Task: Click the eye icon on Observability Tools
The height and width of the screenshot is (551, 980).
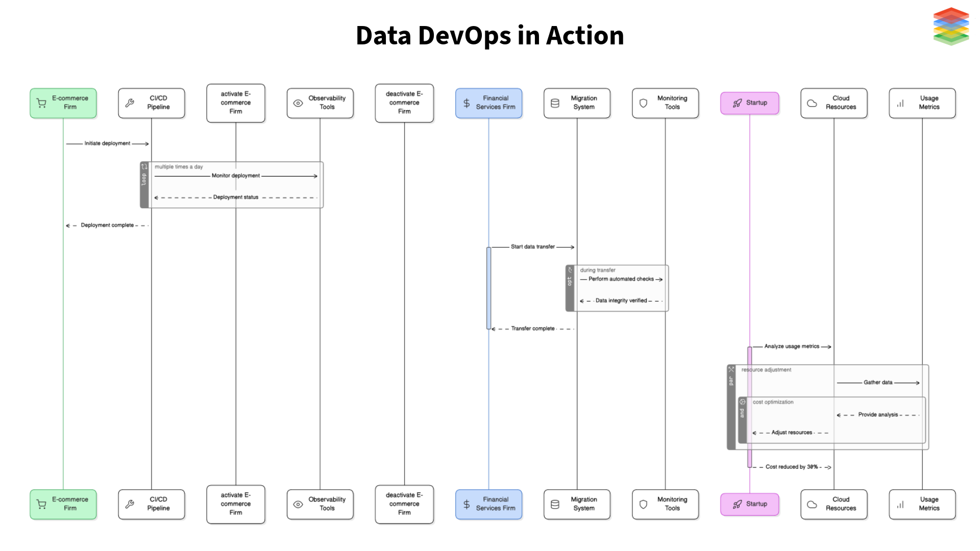Action: click(x=298, y=103)
